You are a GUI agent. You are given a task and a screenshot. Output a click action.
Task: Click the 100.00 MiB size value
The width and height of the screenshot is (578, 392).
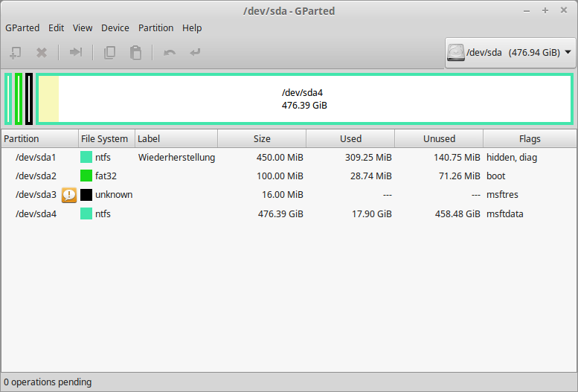(280, 176)
